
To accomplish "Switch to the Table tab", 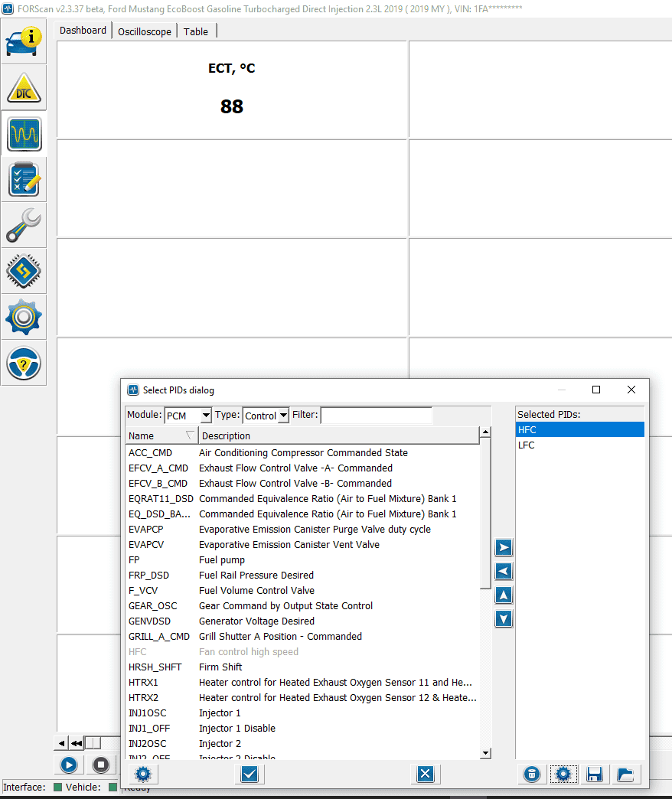I will pos(196,31).
